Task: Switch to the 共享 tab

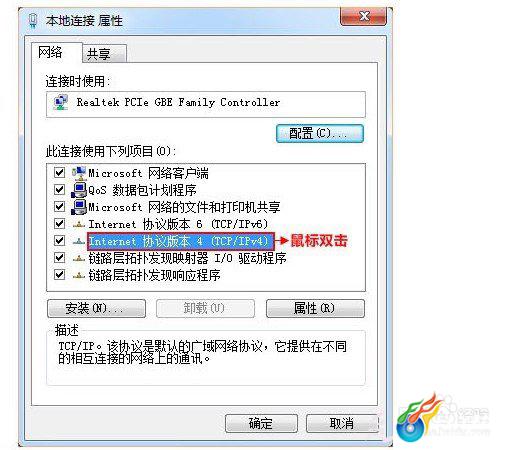Action: 104,54
